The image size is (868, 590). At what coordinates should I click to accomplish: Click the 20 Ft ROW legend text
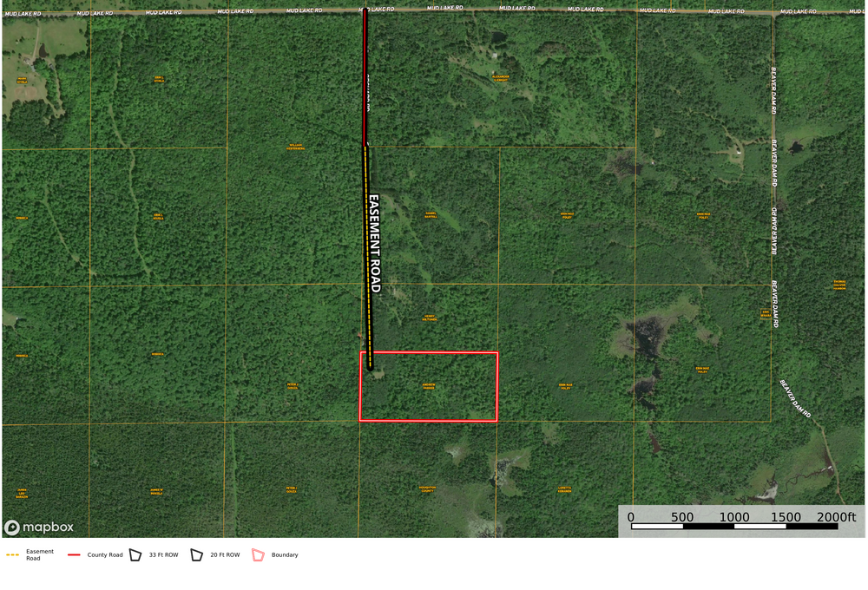pyautogui.click(x=227, y=554)
